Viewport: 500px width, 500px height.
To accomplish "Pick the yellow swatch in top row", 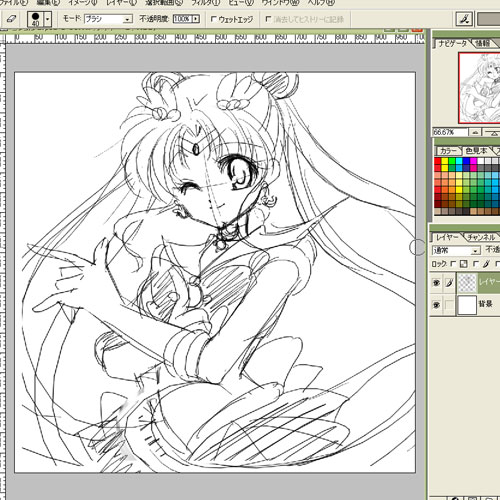I will (445, 161).
